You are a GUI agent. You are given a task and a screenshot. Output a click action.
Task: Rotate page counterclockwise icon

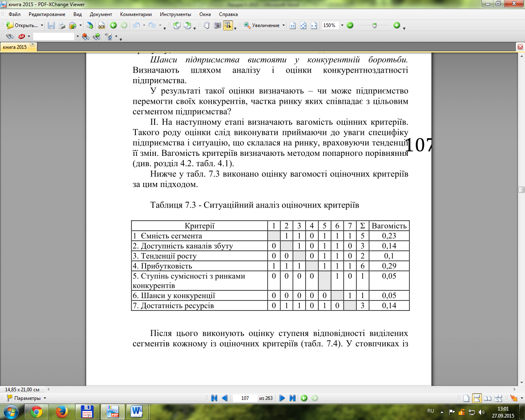(177, 25)
